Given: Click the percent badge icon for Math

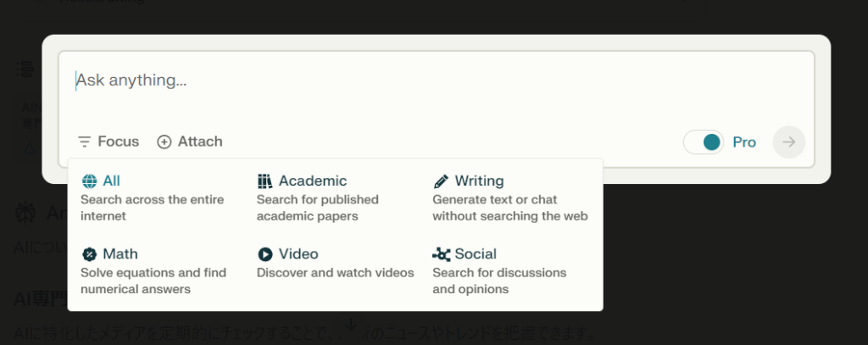Looking at the screenshot, I should 89,253.
